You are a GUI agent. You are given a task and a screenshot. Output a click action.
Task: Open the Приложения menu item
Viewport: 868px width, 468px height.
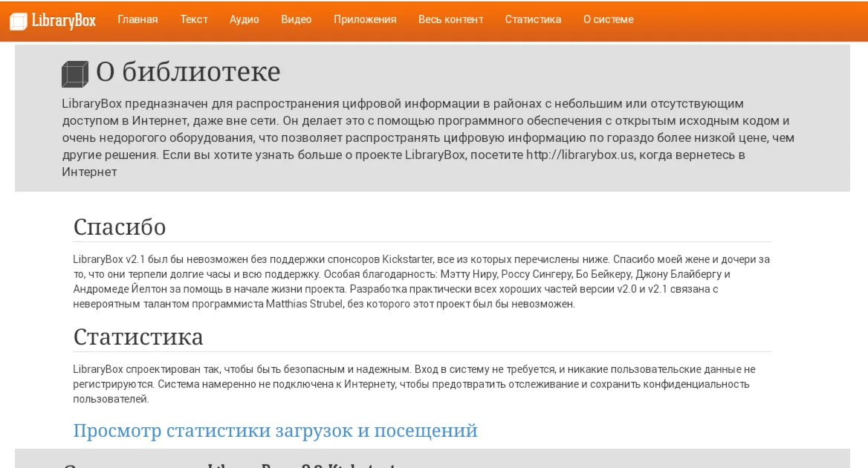pos(365,19)
